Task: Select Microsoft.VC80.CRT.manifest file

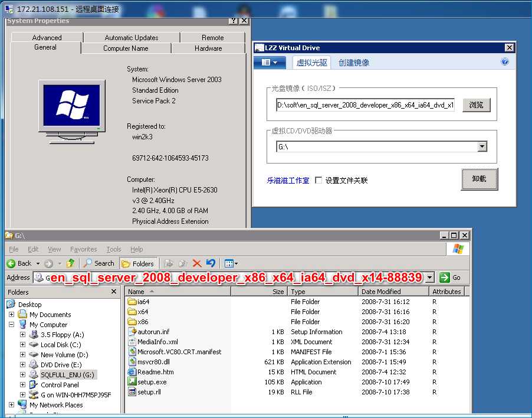Action: tap(175, 352)
